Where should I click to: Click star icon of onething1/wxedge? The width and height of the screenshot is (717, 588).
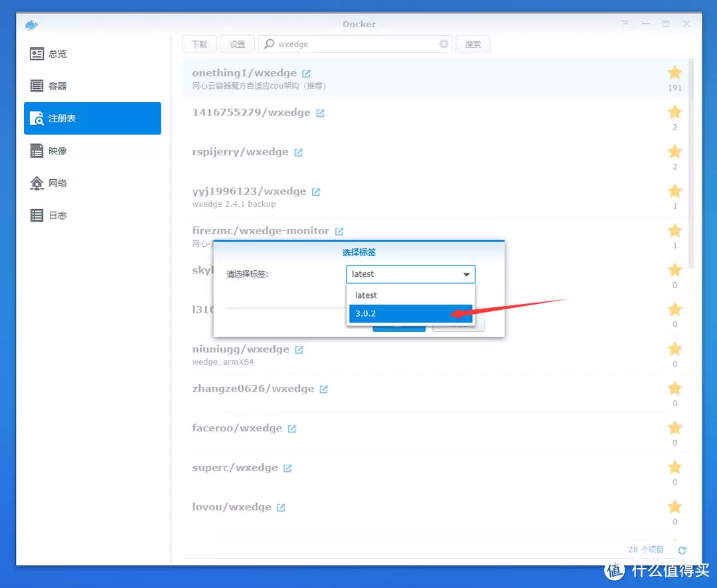[x=675, y=72]
